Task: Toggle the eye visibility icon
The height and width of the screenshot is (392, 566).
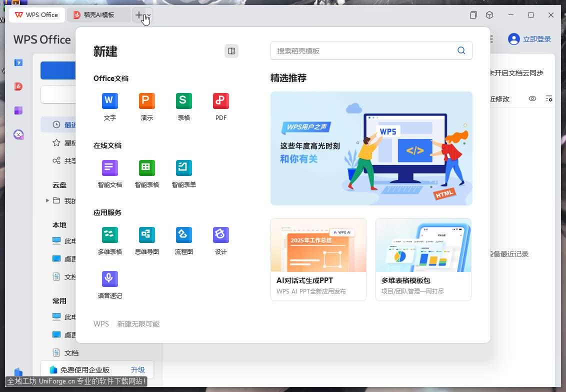Action: click(532, 98)
